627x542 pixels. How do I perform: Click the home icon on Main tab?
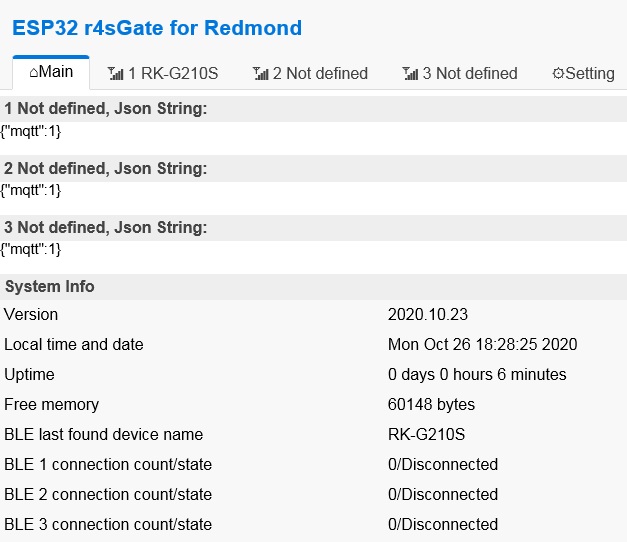click(x=34, y=73)
